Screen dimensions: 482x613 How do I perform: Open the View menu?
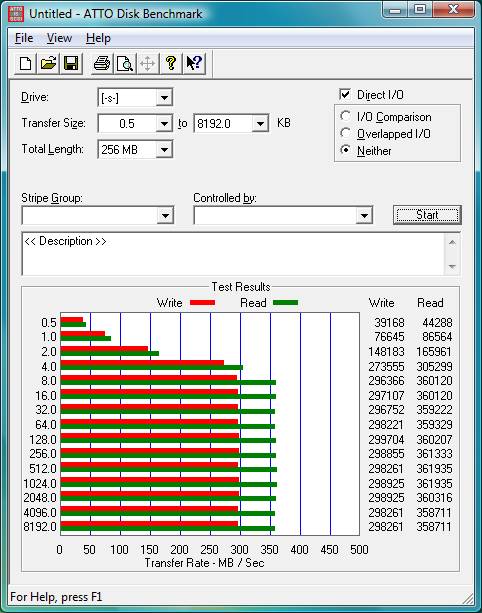click(59, 38)
